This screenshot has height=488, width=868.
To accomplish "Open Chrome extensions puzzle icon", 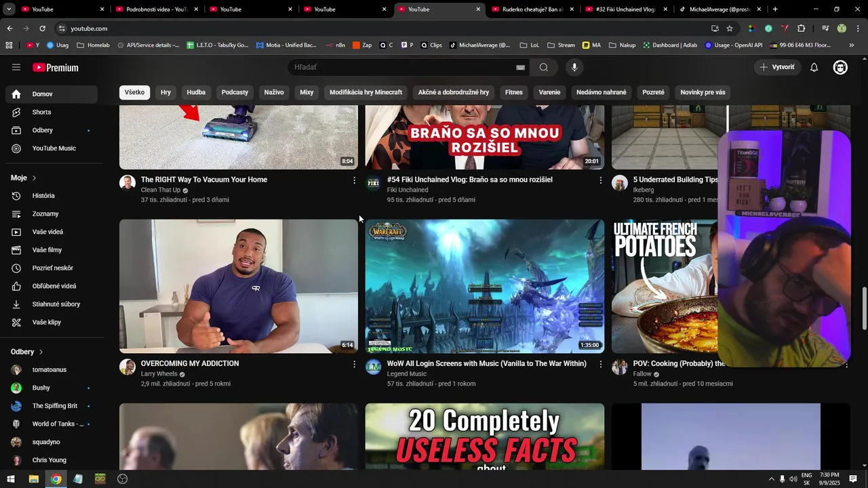I will [802, 28].
